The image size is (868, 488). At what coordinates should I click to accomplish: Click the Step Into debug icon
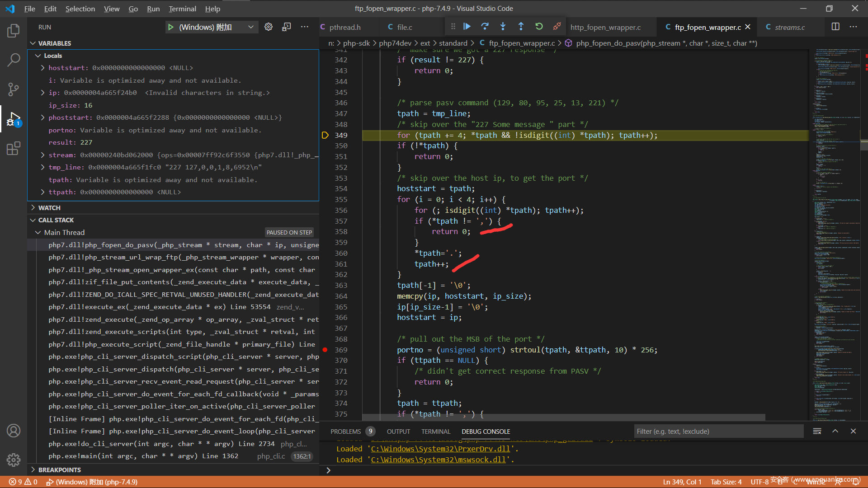[503, 27]
